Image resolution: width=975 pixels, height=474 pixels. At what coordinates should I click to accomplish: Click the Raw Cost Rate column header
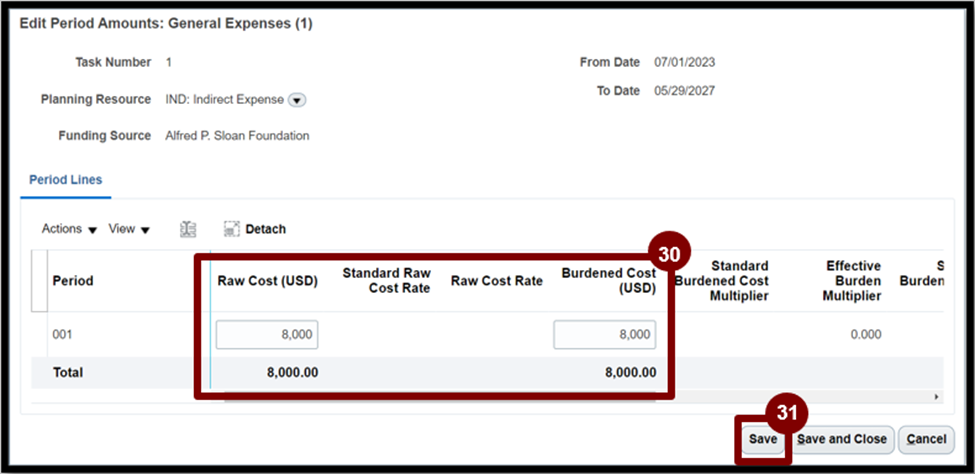(497, 281)
